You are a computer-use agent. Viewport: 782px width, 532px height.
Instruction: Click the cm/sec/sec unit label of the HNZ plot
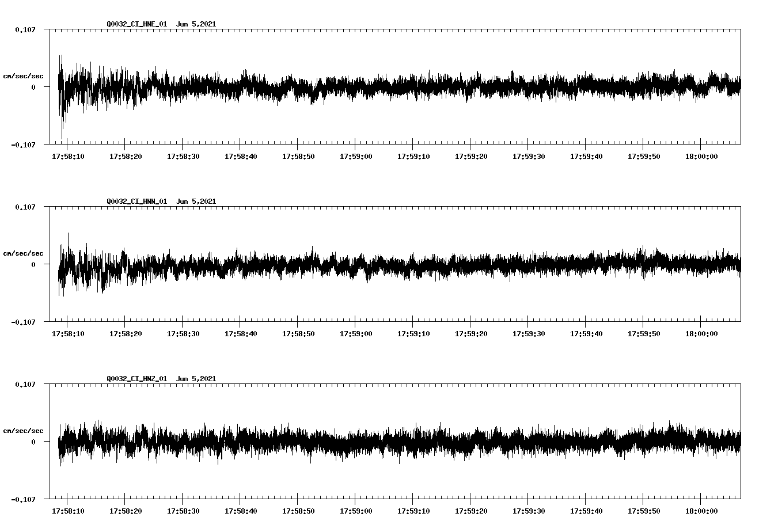tap(23, 431)
